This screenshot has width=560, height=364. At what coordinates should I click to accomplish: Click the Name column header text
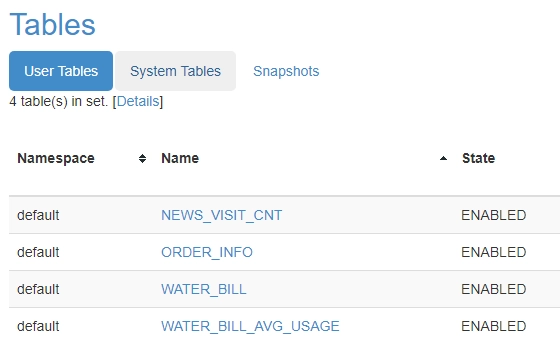click(x=180, y=158)
